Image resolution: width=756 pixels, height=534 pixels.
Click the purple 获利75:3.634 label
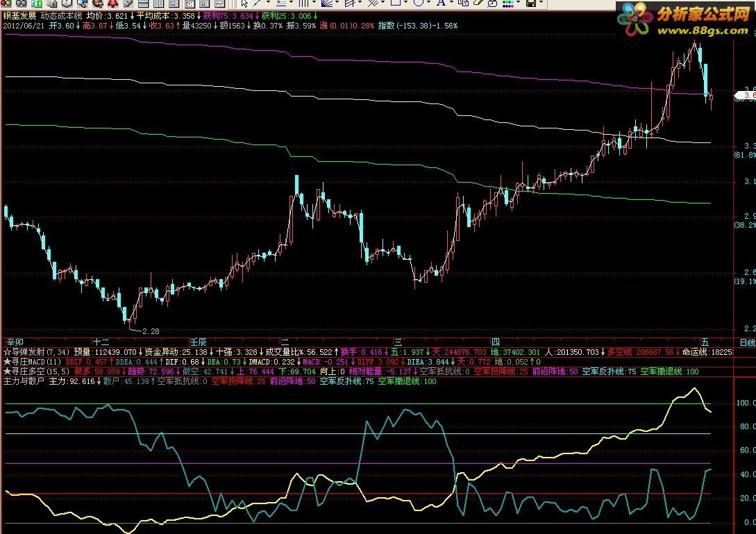tap(228, 16)
